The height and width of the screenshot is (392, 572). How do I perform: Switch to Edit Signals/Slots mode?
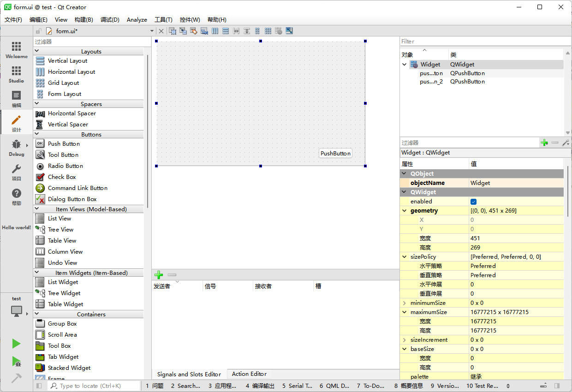coord(183,31)
